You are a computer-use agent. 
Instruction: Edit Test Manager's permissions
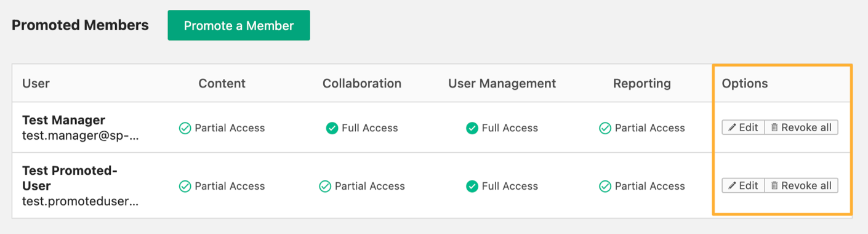(x=743, y=127)
